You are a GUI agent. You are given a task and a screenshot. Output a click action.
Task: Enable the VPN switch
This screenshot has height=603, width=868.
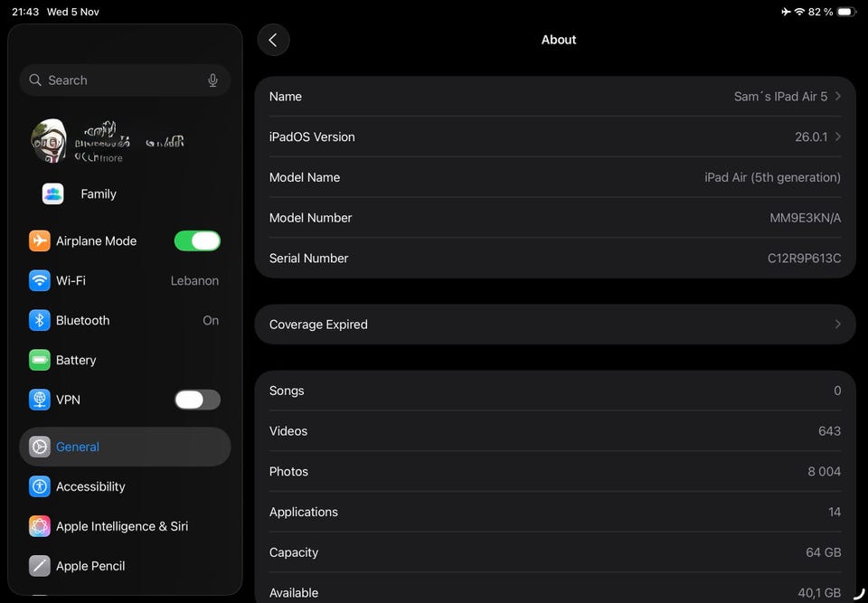(198, 400)
